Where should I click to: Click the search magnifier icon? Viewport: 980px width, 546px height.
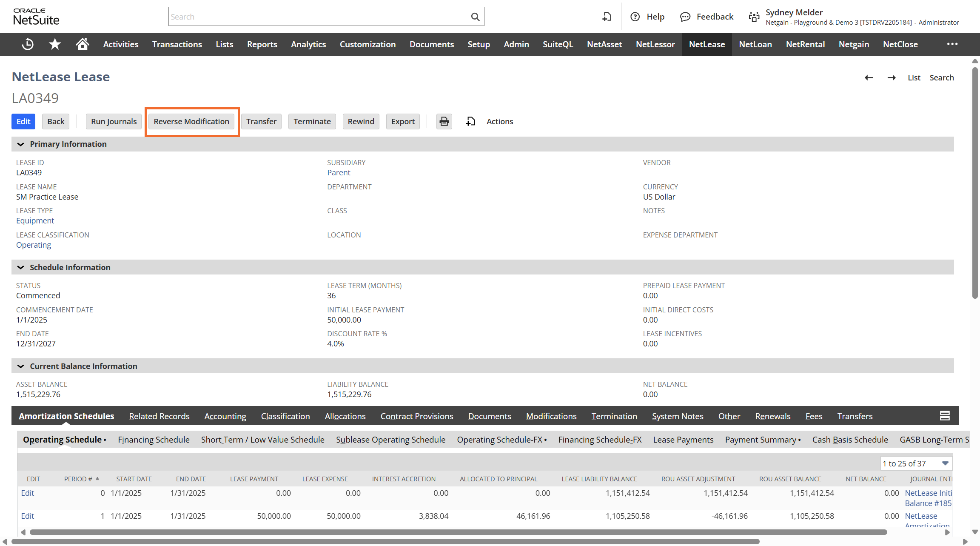(x=475, y=17)
